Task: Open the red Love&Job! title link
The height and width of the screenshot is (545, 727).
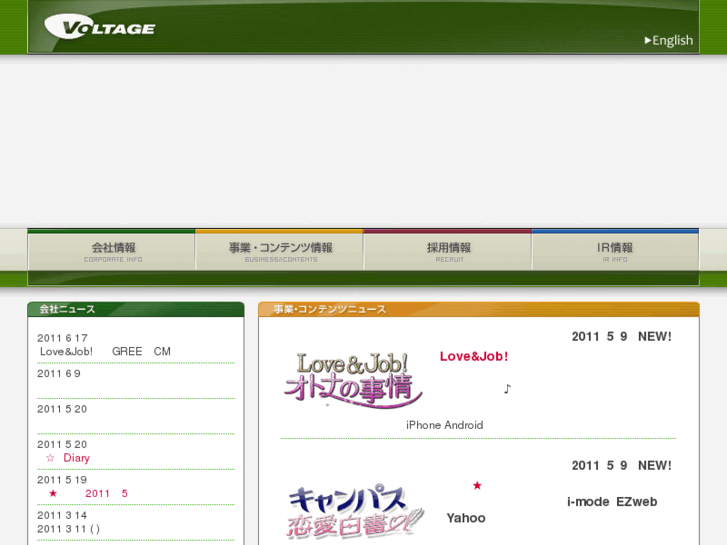Action: [474, 356]
